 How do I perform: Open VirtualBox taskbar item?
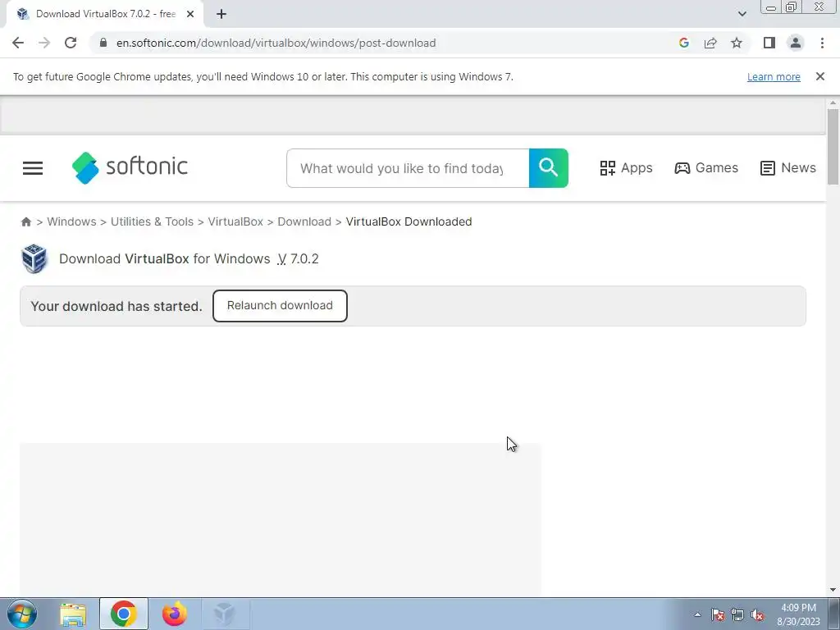pyautogui.click(x=224, y=614)
